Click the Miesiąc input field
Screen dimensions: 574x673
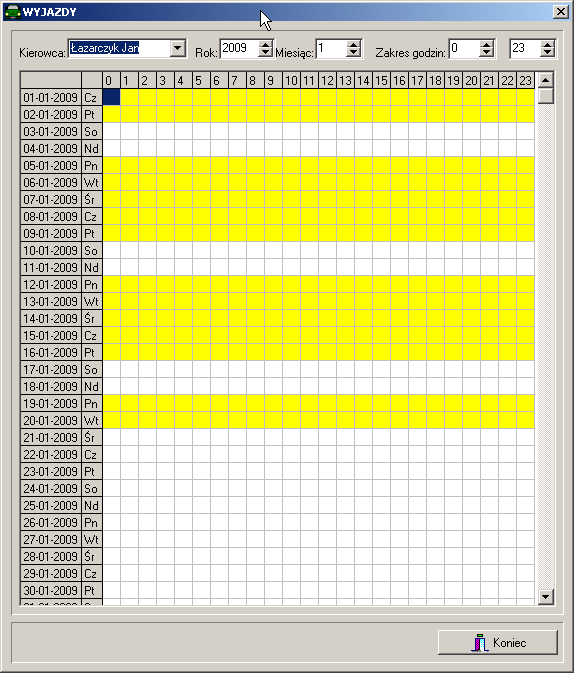coord(331,48)
